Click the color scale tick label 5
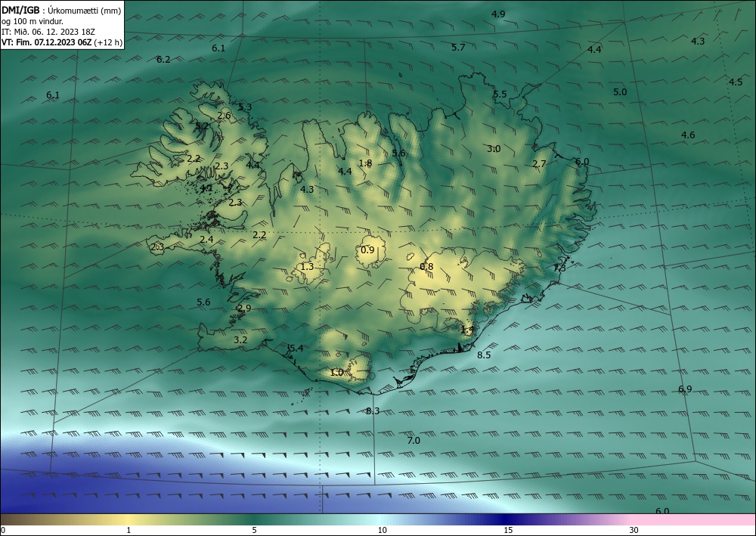This screenshot has height=536, width=756. pos(254,530)
